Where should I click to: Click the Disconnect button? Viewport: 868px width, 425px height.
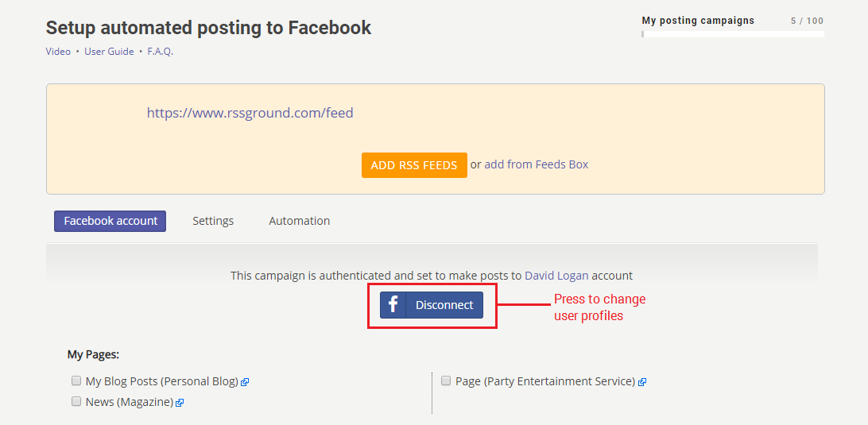click(x=432, y=305)
